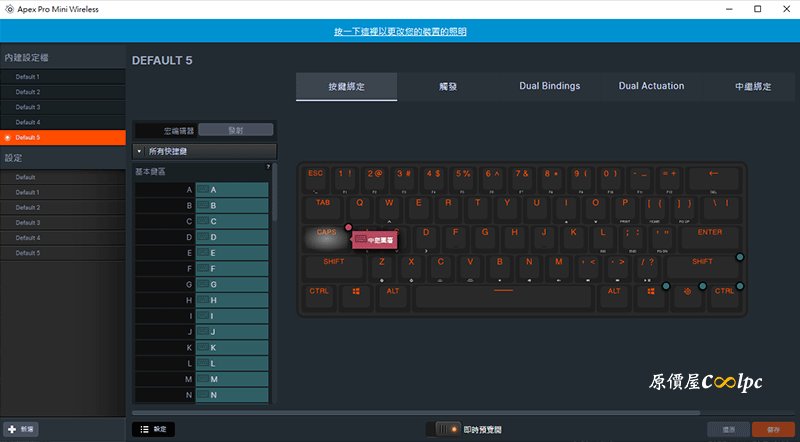Select the Default 5 onboard profile
Image resolution: width=800 pixels, height=442 pixels.
point(28,137)
